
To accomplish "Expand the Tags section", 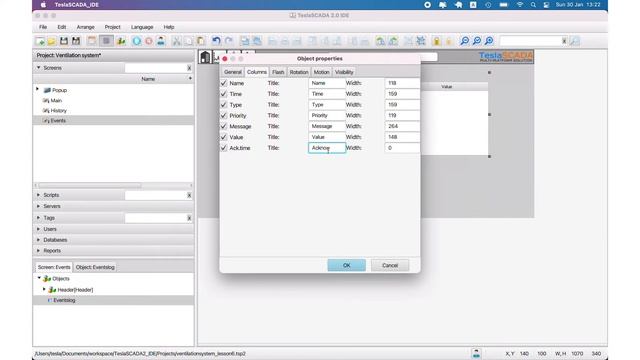I will (39, 218).
